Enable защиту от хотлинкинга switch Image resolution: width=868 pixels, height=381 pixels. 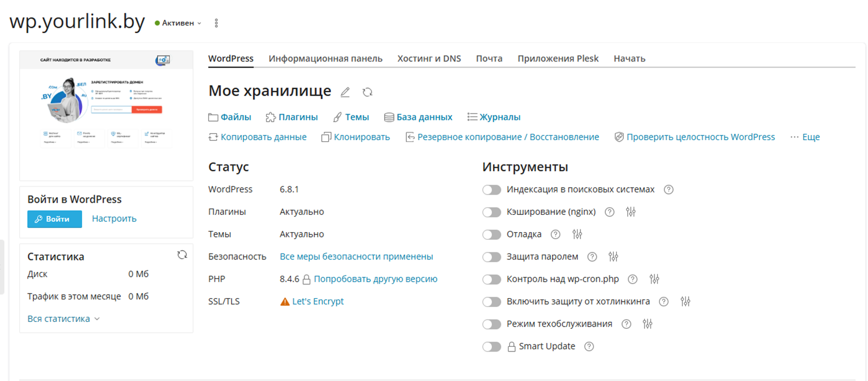tap(492, 302)
